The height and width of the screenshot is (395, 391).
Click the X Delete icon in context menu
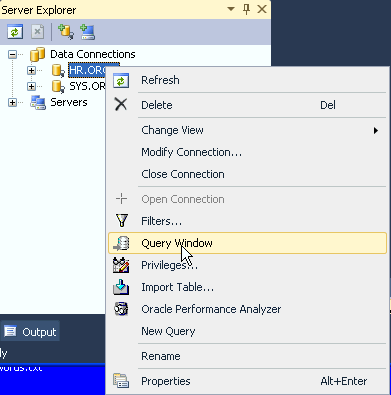(x=121, y=104)
